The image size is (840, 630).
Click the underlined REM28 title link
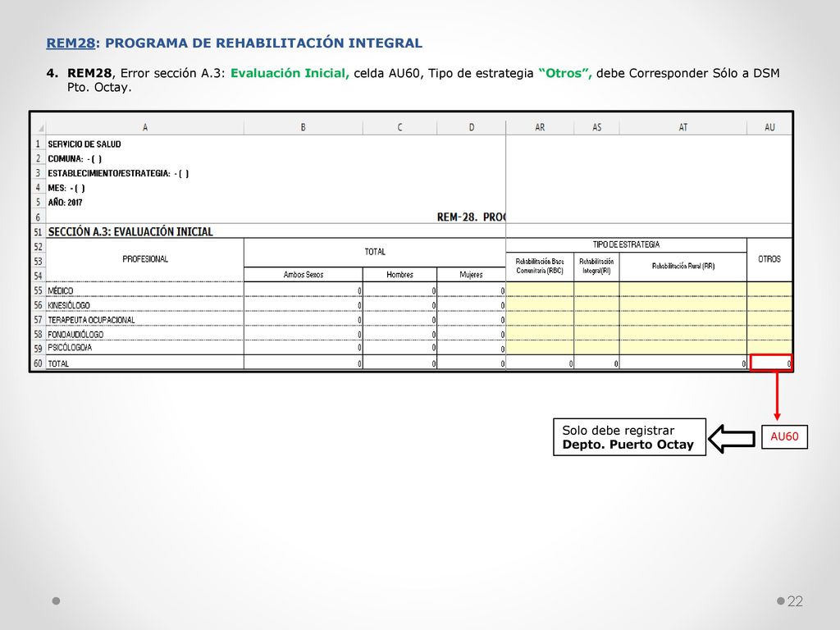tap(71, 43)
